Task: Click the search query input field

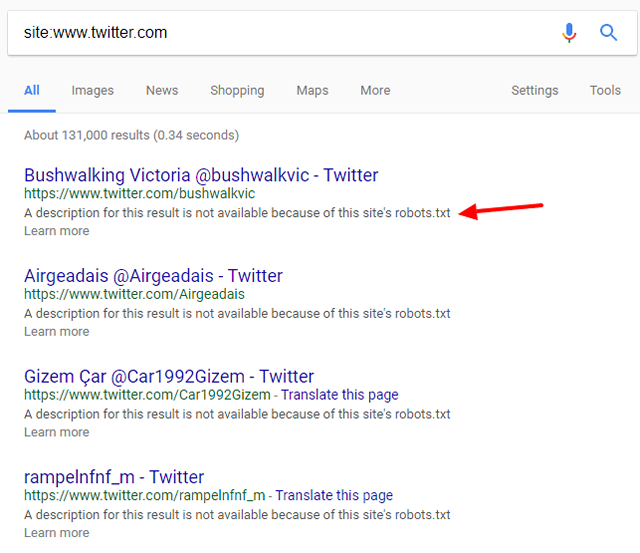Action: [280, 33]
